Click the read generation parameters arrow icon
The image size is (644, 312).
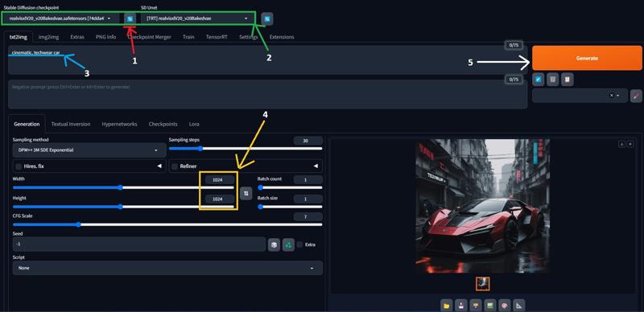coord(539,79)
